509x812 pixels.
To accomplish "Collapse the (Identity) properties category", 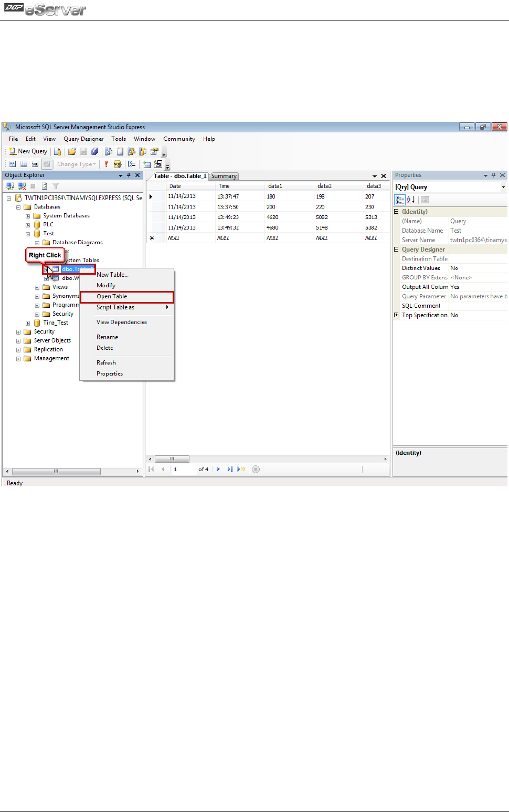I will pyautogui.click(x=397, y=212).
